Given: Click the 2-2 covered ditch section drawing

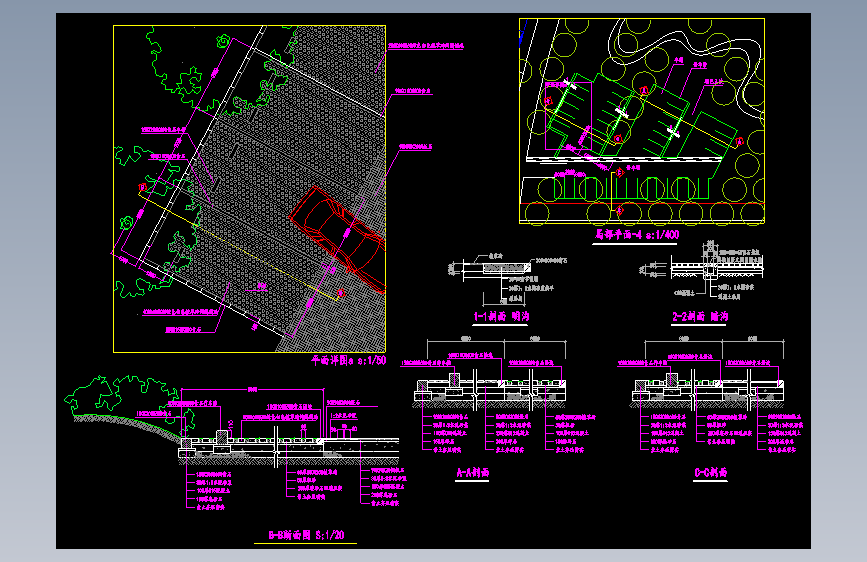Looking at the screenshot, I should click(x=702, y=271).
